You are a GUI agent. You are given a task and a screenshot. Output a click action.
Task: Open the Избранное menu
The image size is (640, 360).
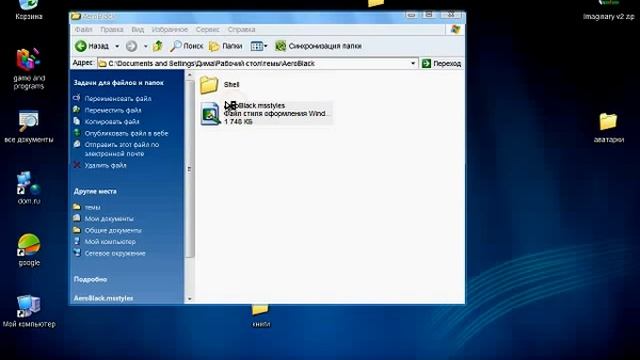[x=169, y=30]
